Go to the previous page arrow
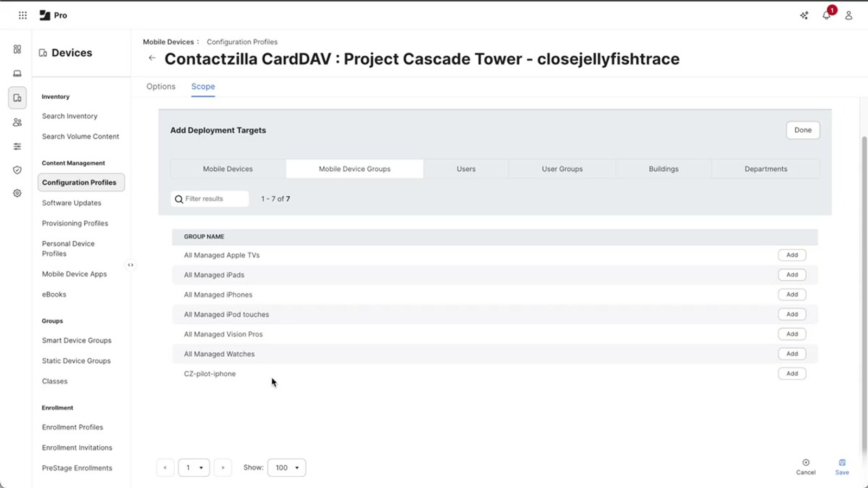Viewport: 868px width, 488px height. (x=165, y=467)
